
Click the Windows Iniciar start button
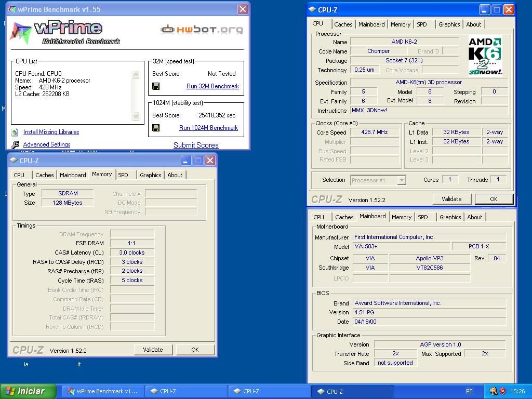(28, 391)
